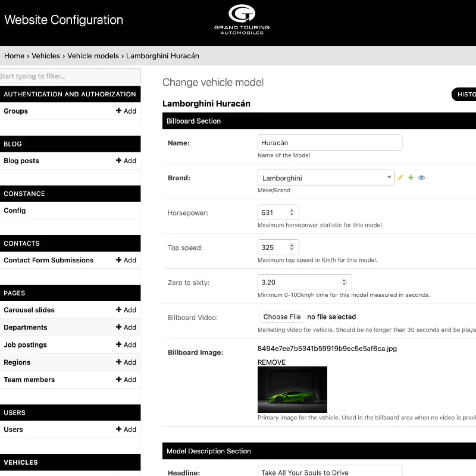This screenshot has height=476, width=476.
Task: Add a Contact Form Submission
Action: point(126,260)
